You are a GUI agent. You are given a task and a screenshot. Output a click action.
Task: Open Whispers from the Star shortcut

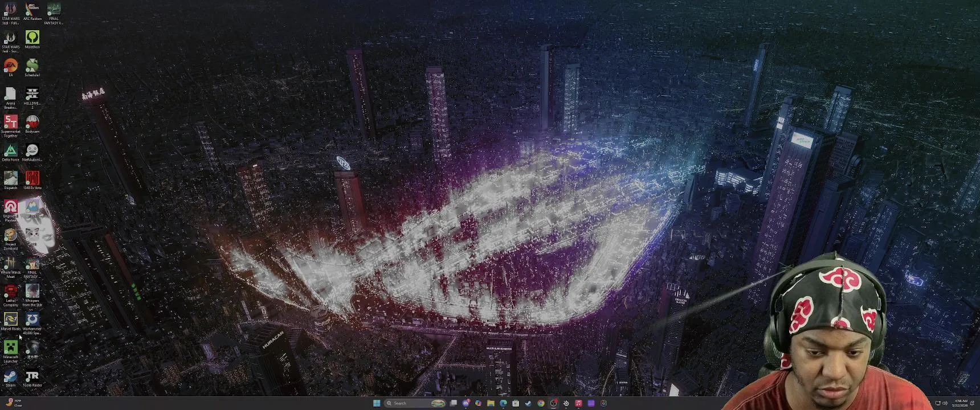point(32,296)
